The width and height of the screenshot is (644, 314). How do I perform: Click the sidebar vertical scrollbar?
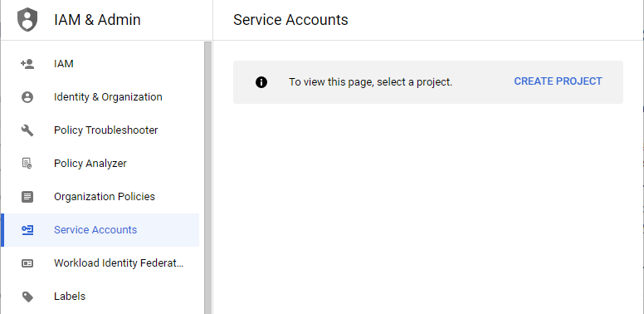(207, 178)
